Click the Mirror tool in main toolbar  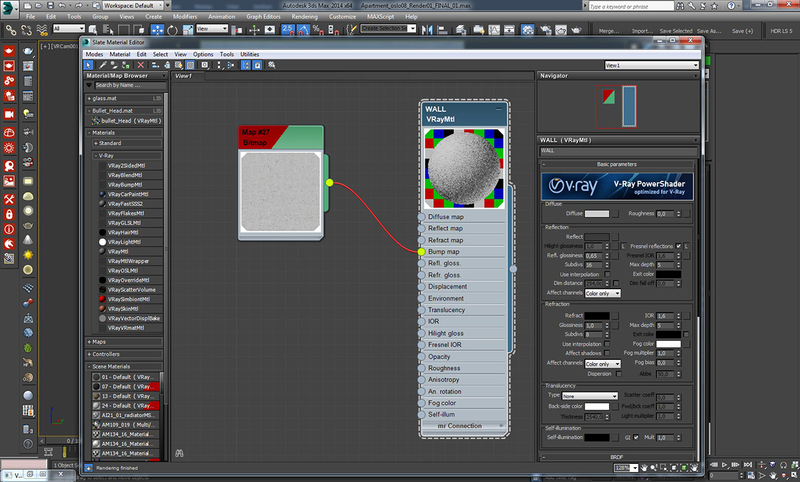[x=427, y=30]
